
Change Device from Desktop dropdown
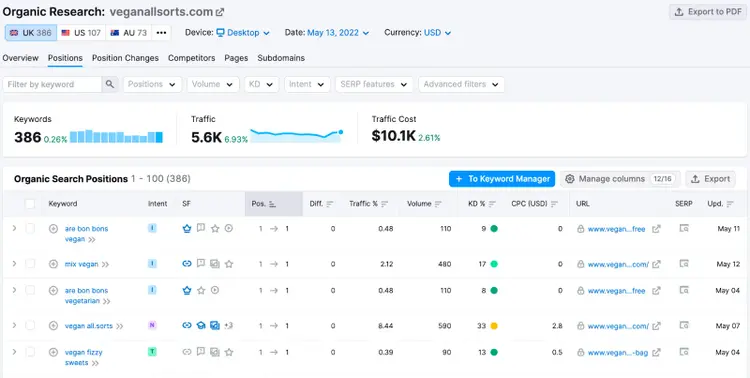click(243, 33)
